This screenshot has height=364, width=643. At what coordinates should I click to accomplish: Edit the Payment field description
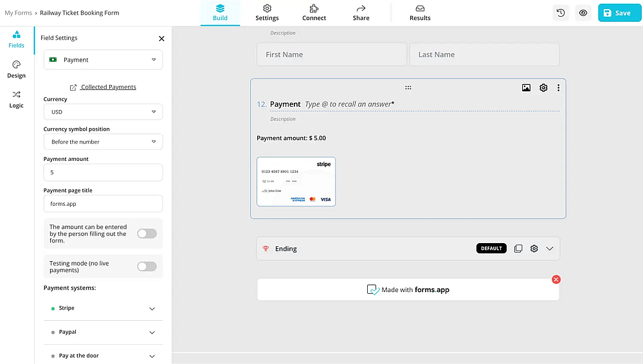click(282, 119)
